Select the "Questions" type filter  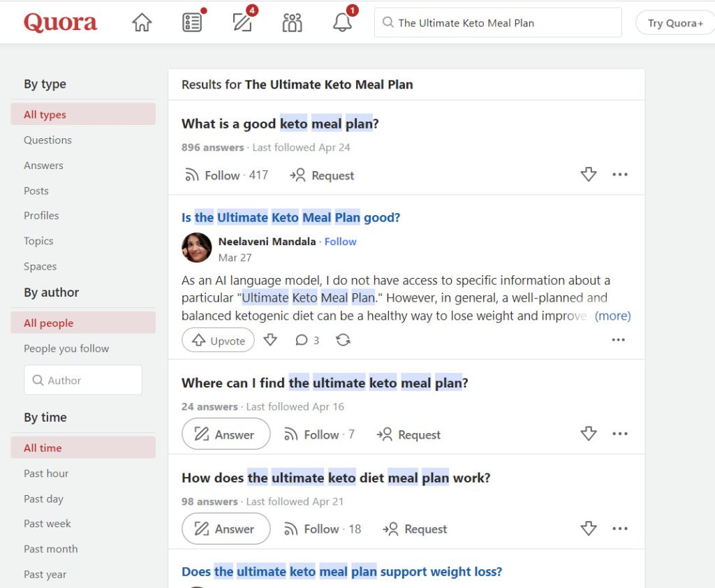(x=47, y=140)
